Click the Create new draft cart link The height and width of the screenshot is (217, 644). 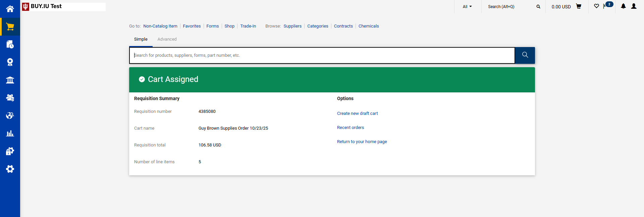357,114
